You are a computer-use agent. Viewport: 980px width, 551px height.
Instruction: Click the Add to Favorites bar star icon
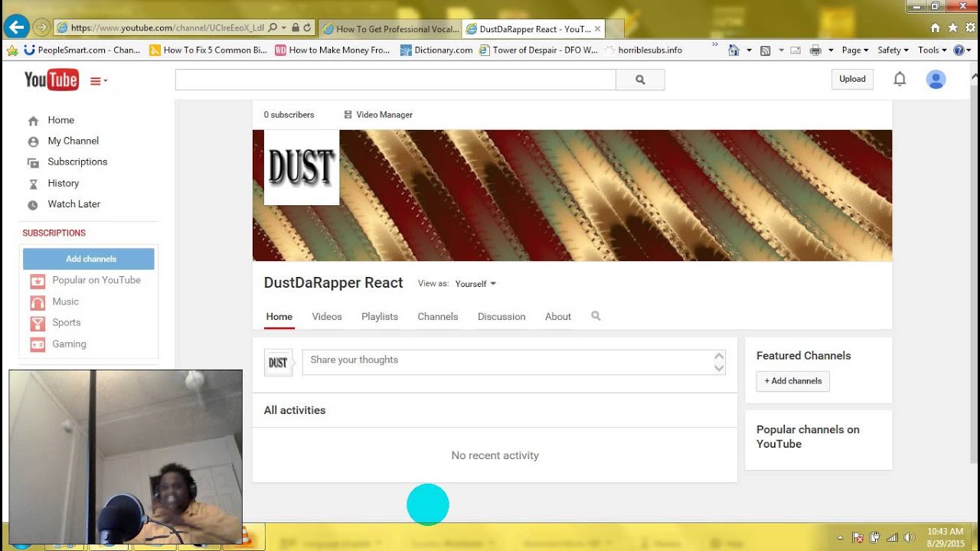click(x=11, y=50)
